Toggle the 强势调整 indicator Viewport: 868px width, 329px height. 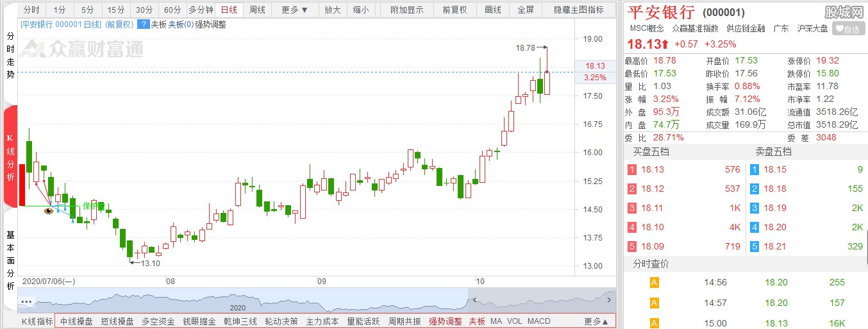click(446, 321)
